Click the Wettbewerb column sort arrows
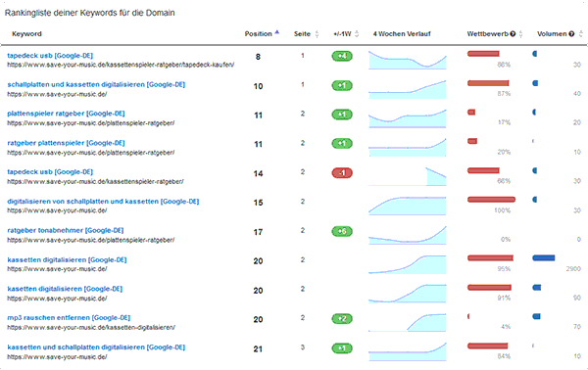Viewport: 588px width, 370px height. click(x=521, y=34)
